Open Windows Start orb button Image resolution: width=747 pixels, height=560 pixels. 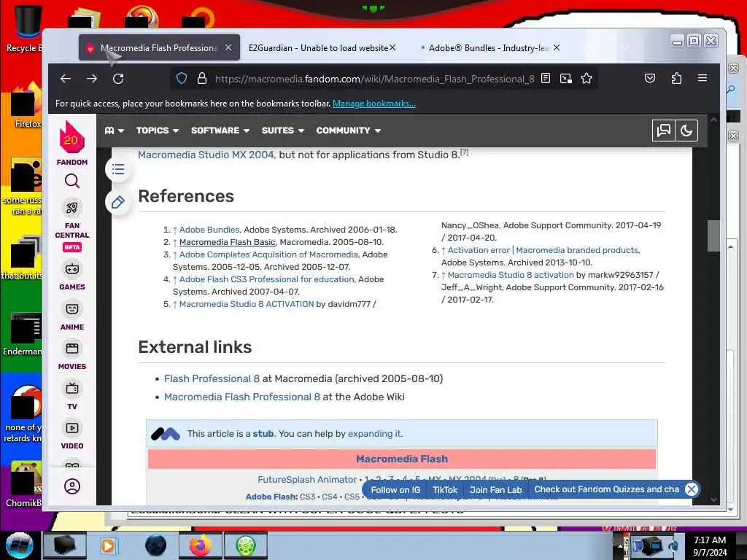pyautogui.click(x=20, y=545)
